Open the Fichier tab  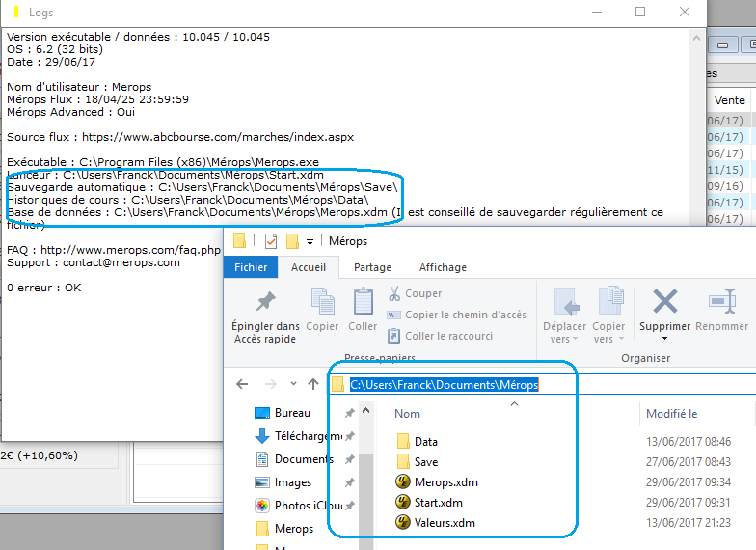point(251,267)
